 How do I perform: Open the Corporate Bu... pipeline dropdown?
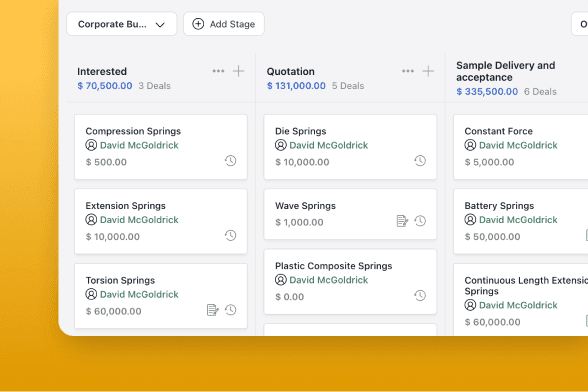122,24
